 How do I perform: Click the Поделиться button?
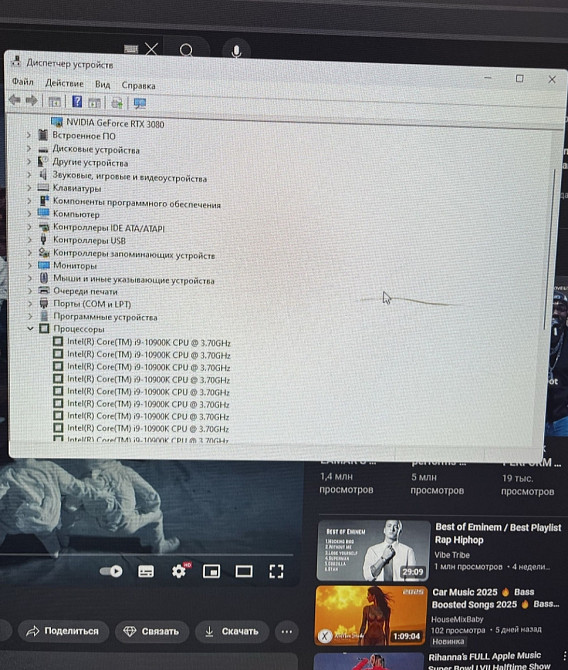click(x=63, y=631)
